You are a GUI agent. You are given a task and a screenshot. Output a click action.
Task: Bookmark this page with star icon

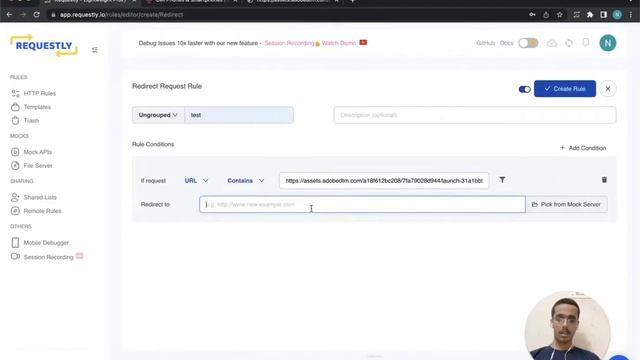[x=560, y=15]
